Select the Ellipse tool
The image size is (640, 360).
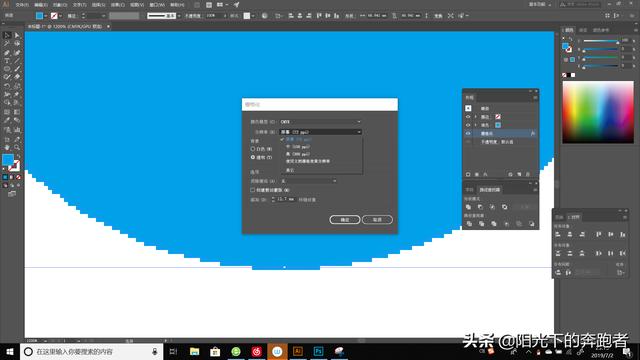pyautogui.click(x=7, y=69)
